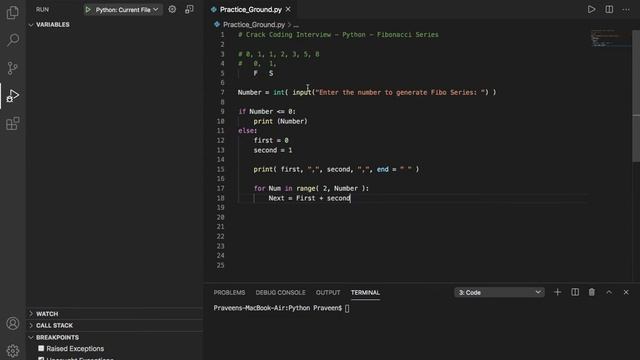Open the terminal selector '3: Code' dropdown
Viewport: 640px width, 360px height.
pyautogui.click(x=499, y=292)
